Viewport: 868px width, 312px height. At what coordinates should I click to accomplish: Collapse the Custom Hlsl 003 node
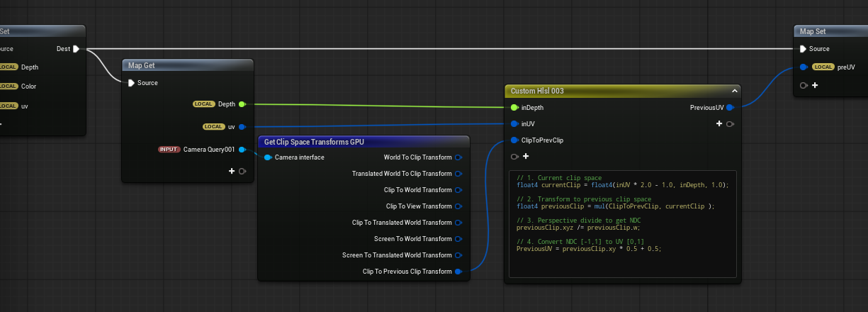(735, 91)
